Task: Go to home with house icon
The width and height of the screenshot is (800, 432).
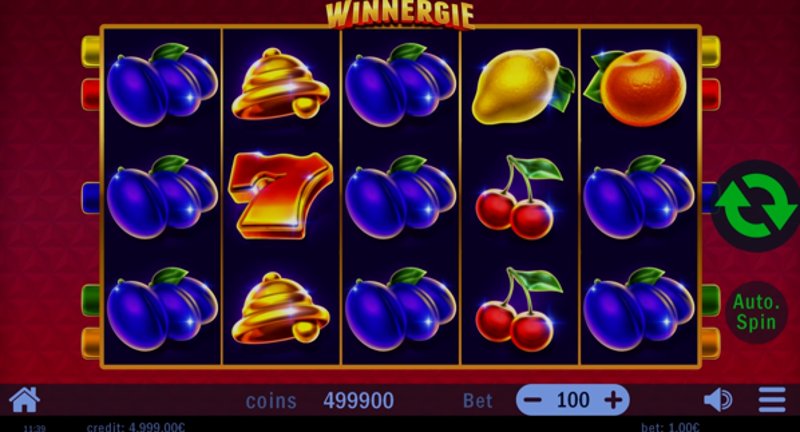Action: (x=24, y=399)
